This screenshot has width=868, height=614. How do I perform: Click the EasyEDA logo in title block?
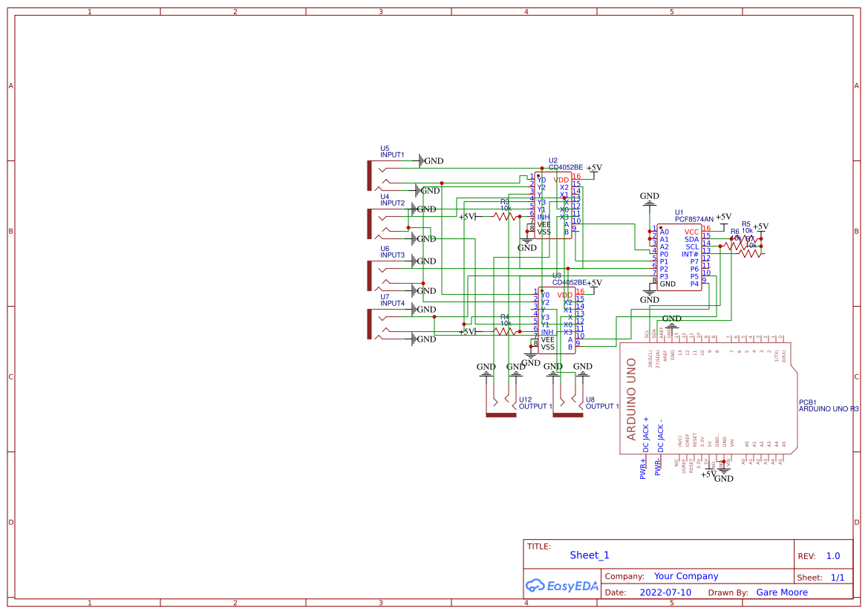[562, 586]
